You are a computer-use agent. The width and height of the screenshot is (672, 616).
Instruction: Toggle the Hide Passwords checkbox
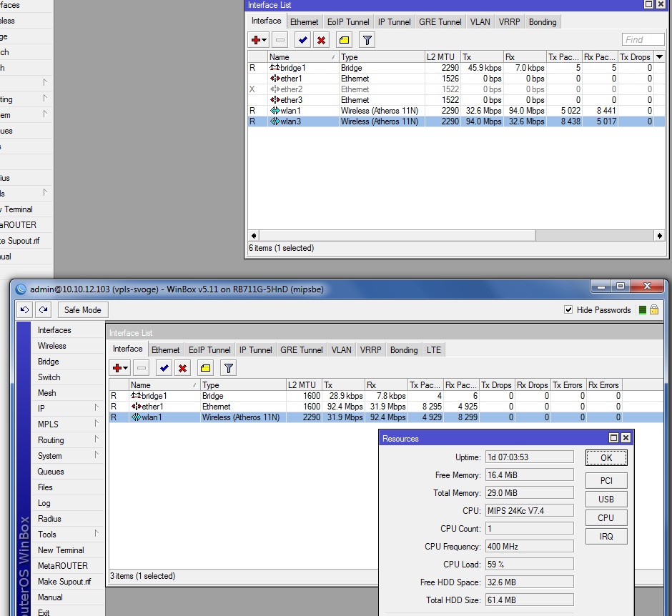pyautogui.click(x=568, y=310)
